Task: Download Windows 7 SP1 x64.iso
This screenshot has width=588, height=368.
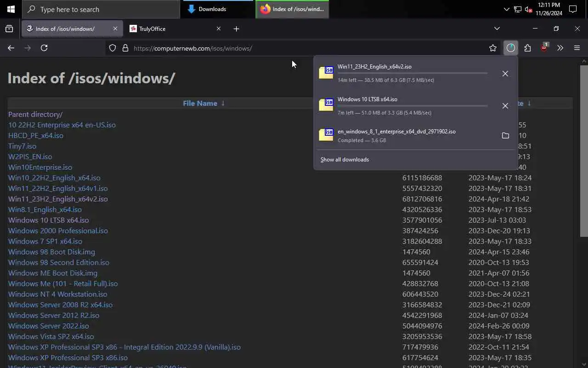Action: click(x=45, y=241)
